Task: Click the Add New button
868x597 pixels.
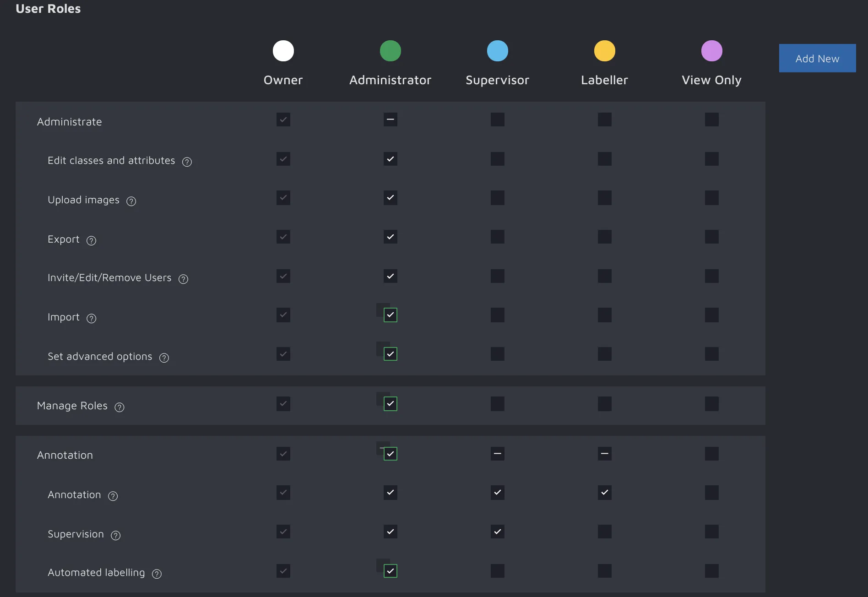Action: 817,58
